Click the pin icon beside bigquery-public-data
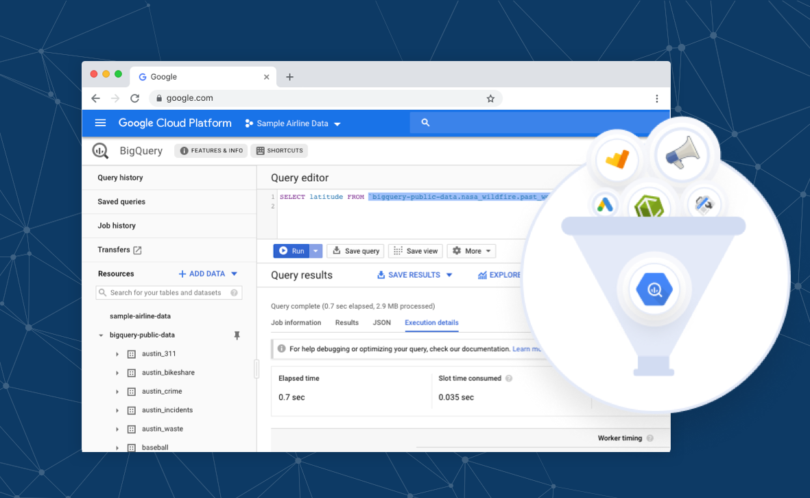810x498 pixels. (237, 335)
